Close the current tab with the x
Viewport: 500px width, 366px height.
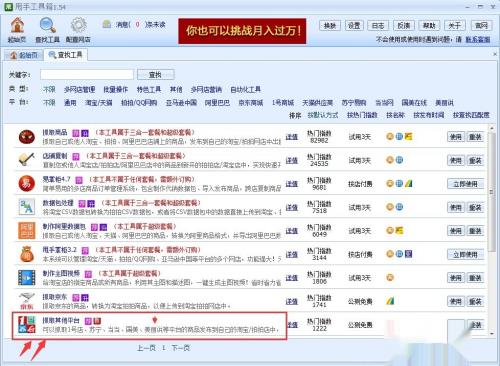[495, 54]
